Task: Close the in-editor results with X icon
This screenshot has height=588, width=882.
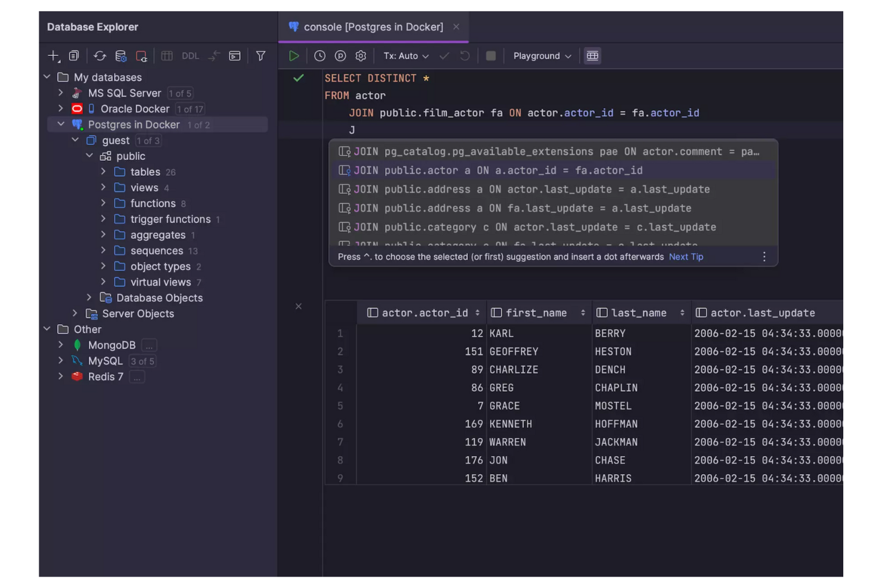Action: 299,306
